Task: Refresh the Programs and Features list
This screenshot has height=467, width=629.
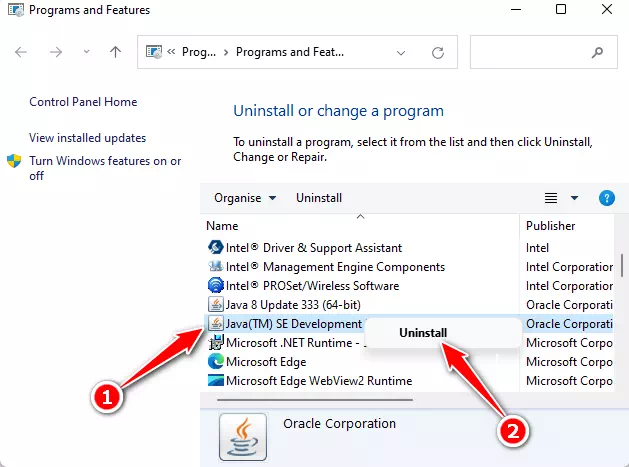Action: coord(438,53)
